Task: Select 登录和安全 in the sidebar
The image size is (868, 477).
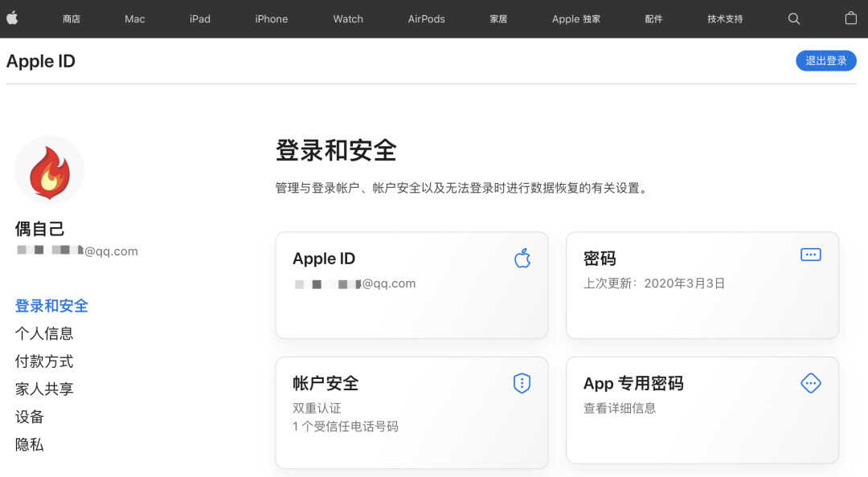Action: pyautogui.click(x=51, y=306)
